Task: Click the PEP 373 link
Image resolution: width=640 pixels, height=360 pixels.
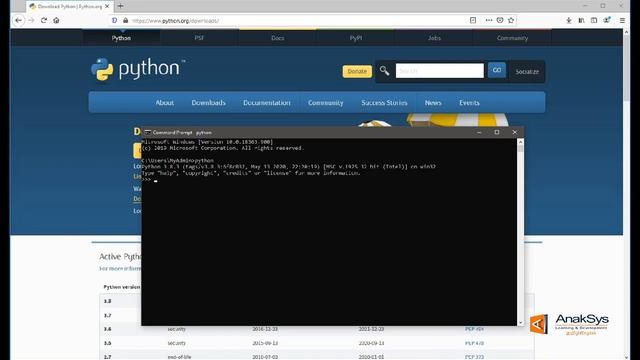Action: 474,357
